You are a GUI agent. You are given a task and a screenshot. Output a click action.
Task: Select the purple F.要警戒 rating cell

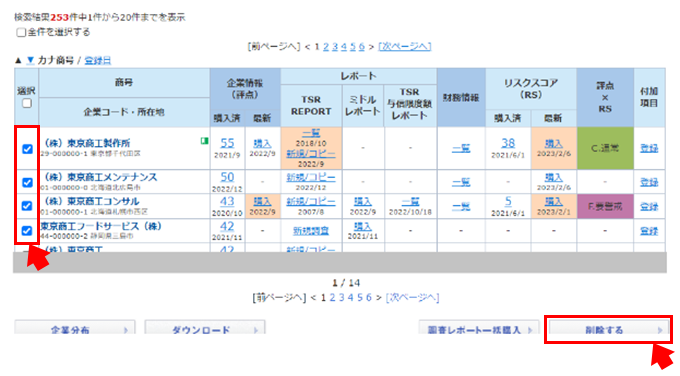pyautogui.click(x=605, y=206)
